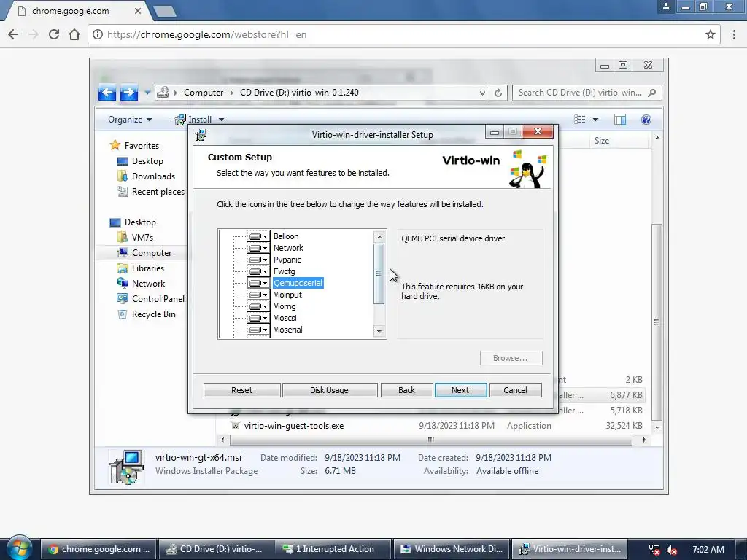Screen dimensions: 747x560
Task: Open the Fwcfg feature install dropdown
Action: pyautogui.click(x=258, y=271)
